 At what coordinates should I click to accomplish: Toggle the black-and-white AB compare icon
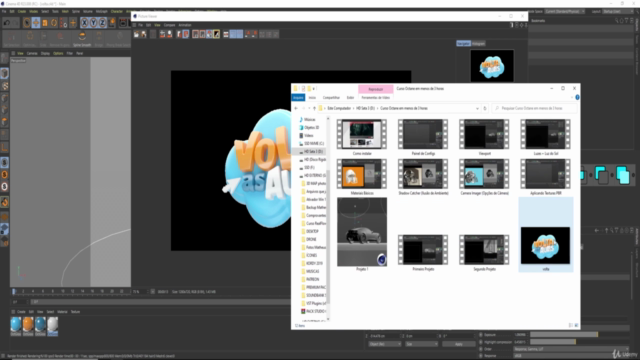(x=216, y=35)
